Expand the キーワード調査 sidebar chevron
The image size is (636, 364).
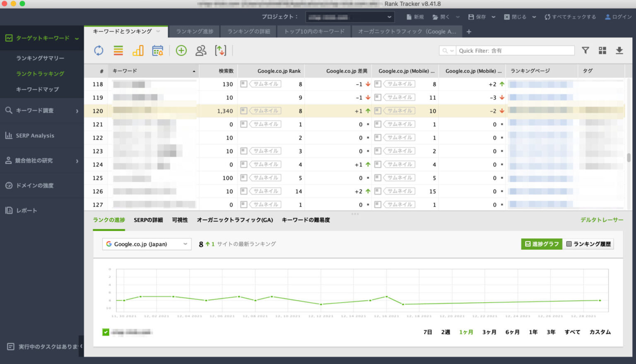tap(77, 111)
